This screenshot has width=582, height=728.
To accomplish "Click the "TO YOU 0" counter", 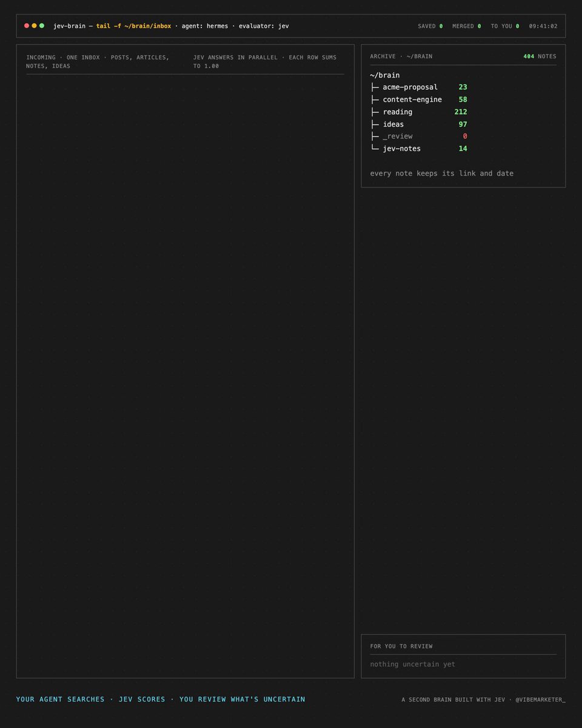I will click(x=505, y=26).
